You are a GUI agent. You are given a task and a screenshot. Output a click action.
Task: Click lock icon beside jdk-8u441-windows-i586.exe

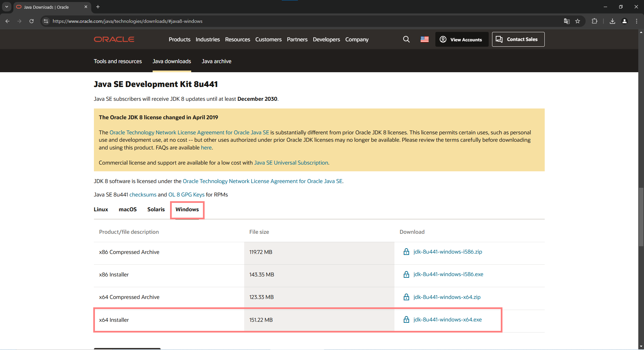[406, 274]
